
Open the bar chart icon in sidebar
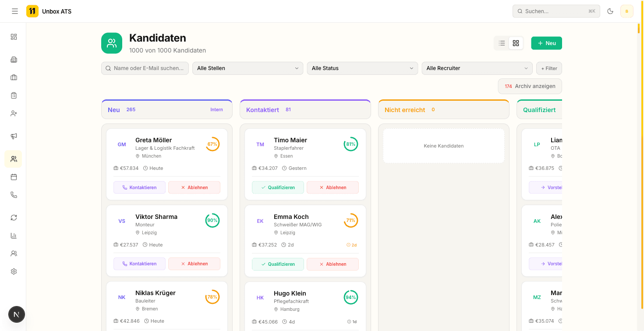(x=14, y=236)
